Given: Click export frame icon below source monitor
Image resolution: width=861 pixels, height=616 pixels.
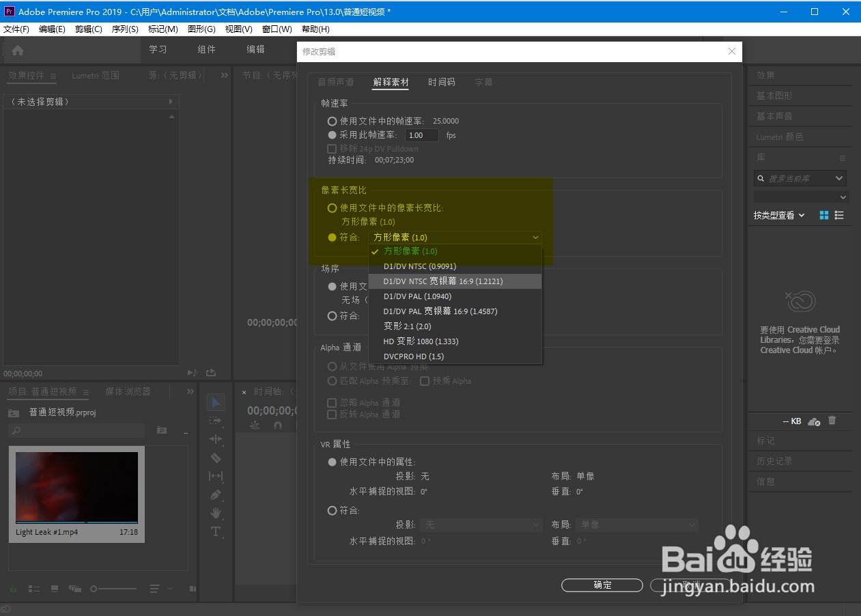Looking at the screenshot, I should click(x=211, y=373).
